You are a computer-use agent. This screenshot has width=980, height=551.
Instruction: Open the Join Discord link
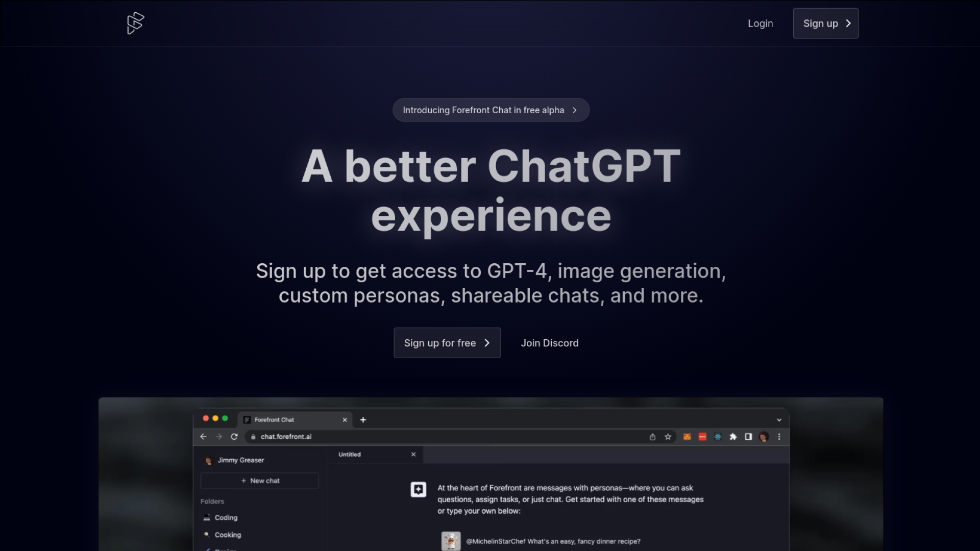(549, 343)
